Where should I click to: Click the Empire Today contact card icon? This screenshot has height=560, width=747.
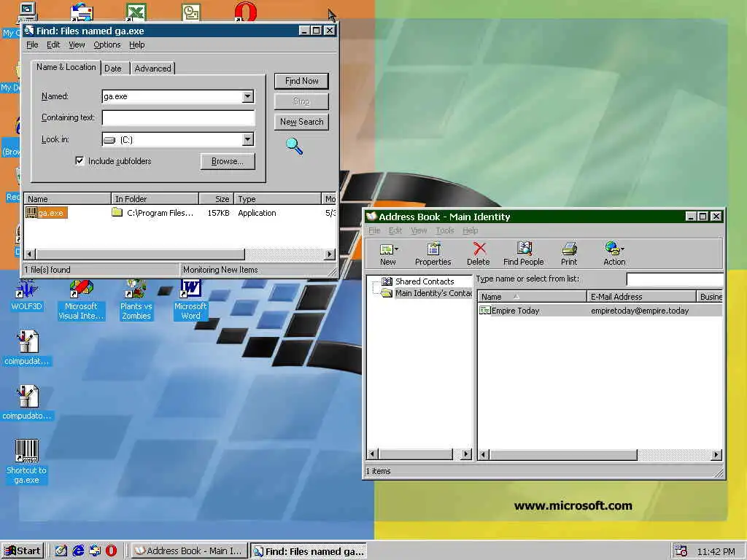pos(484,311)
